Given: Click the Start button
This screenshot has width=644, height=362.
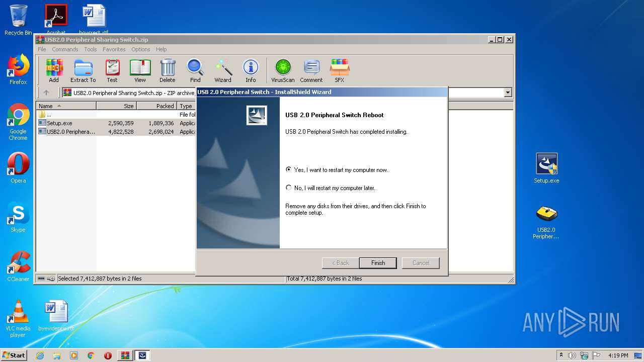Looking at the screenshot, I should (x=14, y=355).
